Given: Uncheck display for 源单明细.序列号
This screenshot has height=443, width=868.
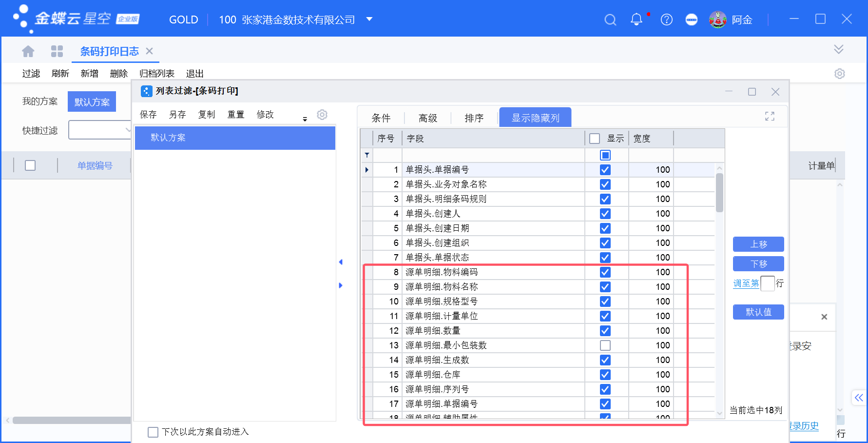Looking at the screenshot, I should click(605, 389).
